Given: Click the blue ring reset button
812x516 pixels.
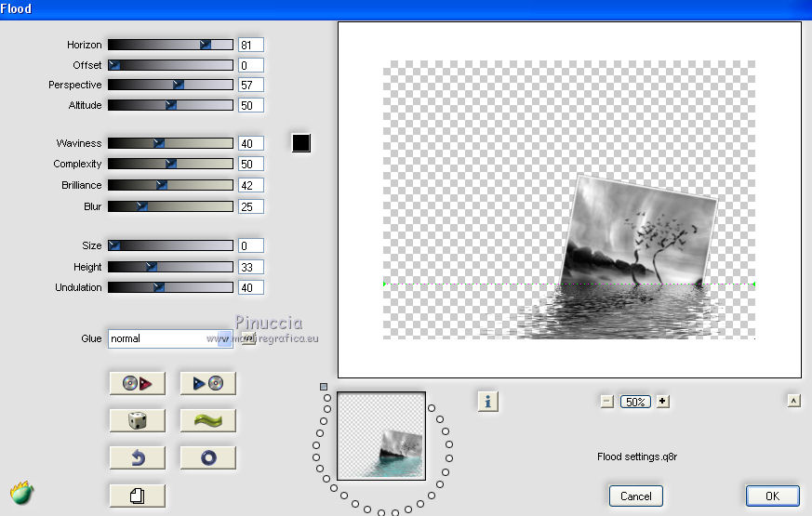Looking at the screenshot, I should 208,458.
